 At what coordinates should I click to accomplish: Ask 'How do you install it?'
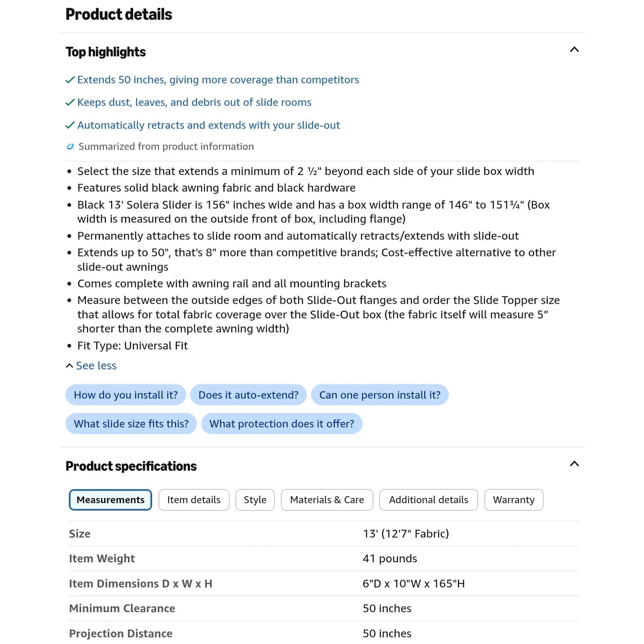(126, 395)
